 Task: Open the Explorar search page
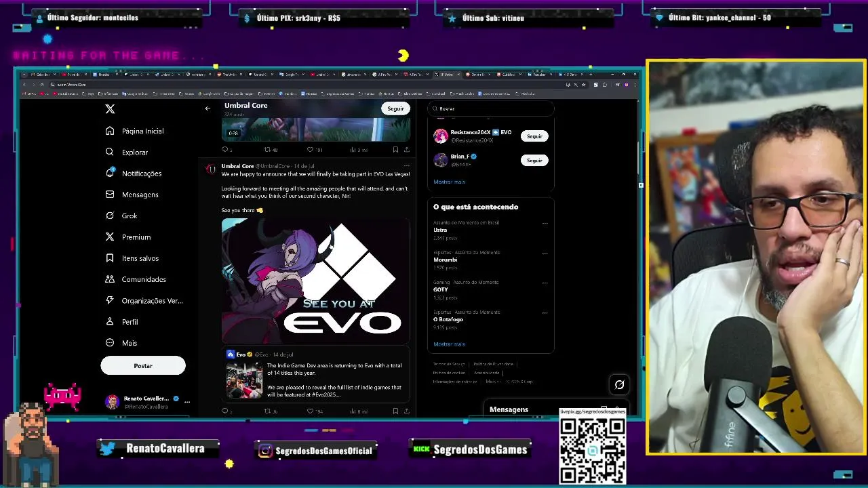(127, 152)
